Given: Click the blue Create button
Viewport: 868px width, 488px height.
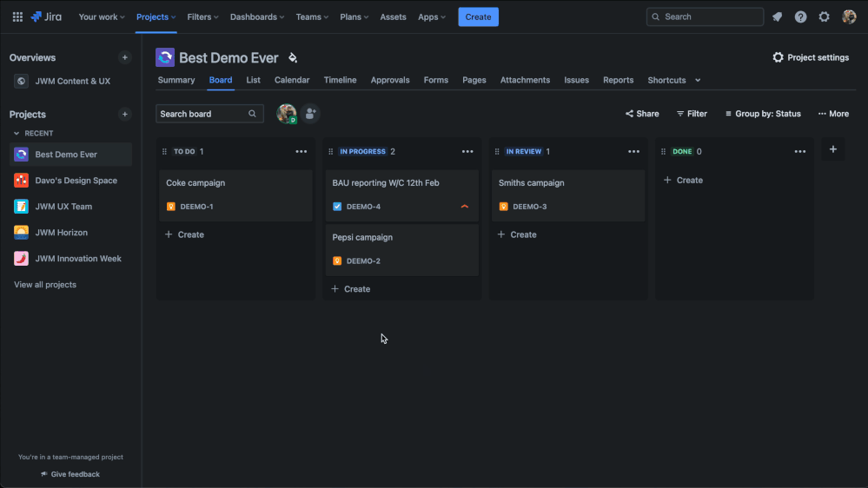Looking at the screenshot, I should click(478, 16).
